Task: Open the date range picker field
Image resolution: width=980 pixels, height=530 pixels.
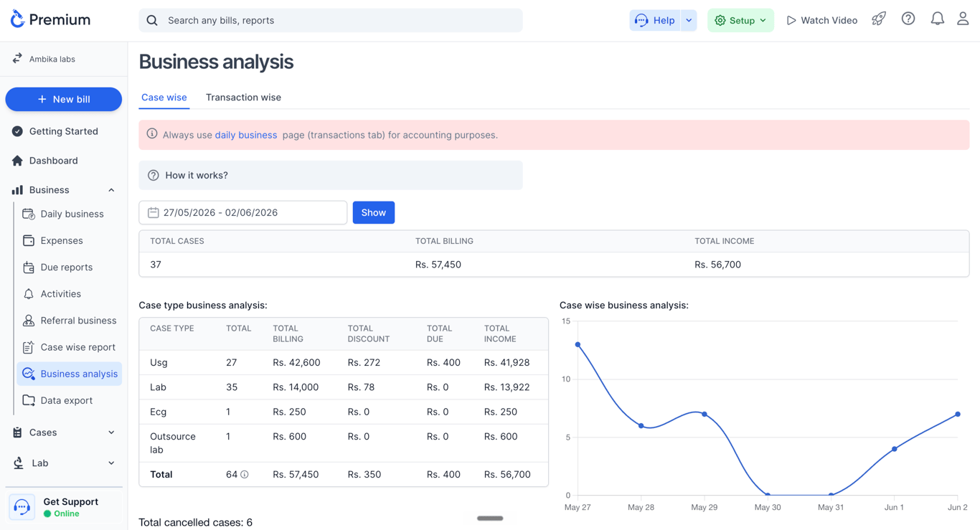Action: point(243,212)
